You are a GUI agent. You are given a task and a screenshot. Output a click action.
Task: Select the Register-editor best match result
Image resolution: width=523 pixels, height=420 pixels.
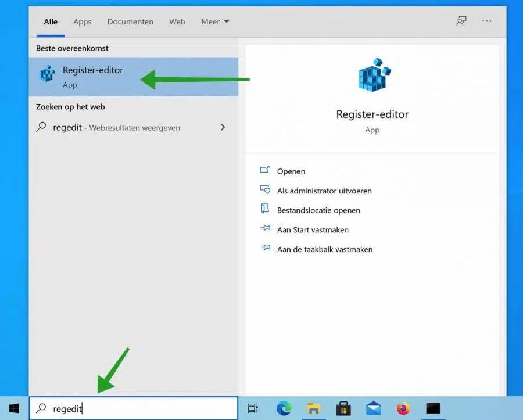(134, 77)
